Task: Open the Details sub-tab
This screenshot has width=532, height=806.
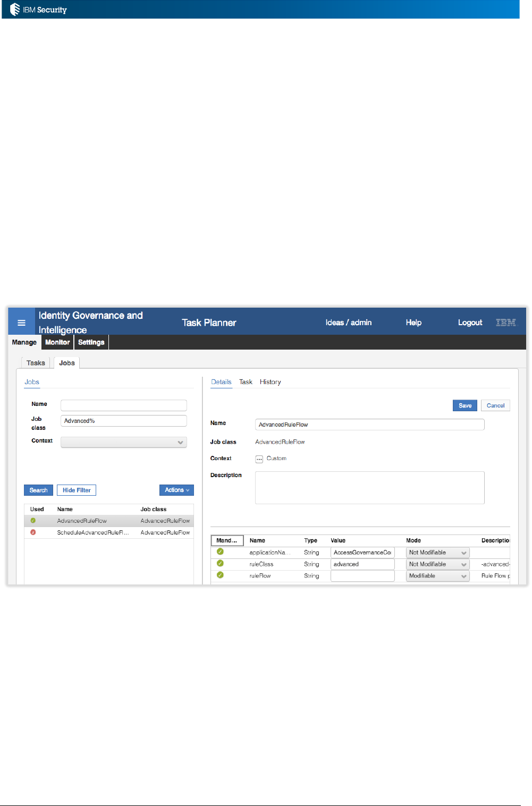Action: tap(221, 382)
